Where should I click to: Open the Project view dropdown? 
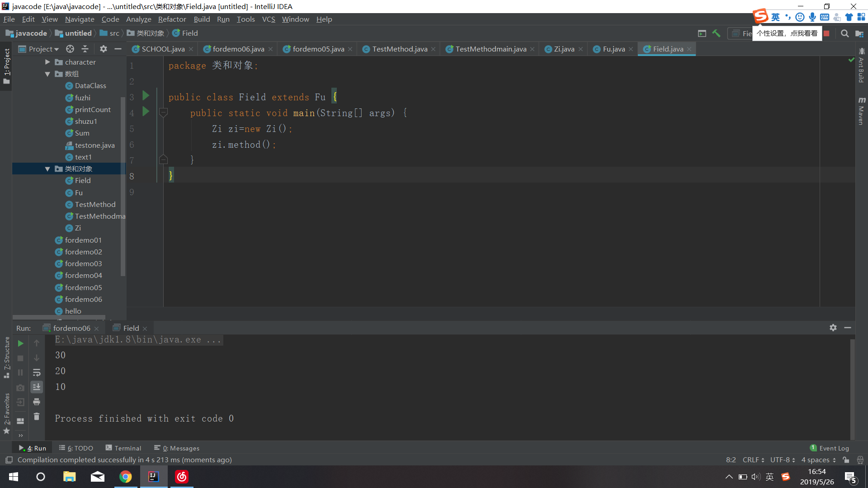(43, 49)
